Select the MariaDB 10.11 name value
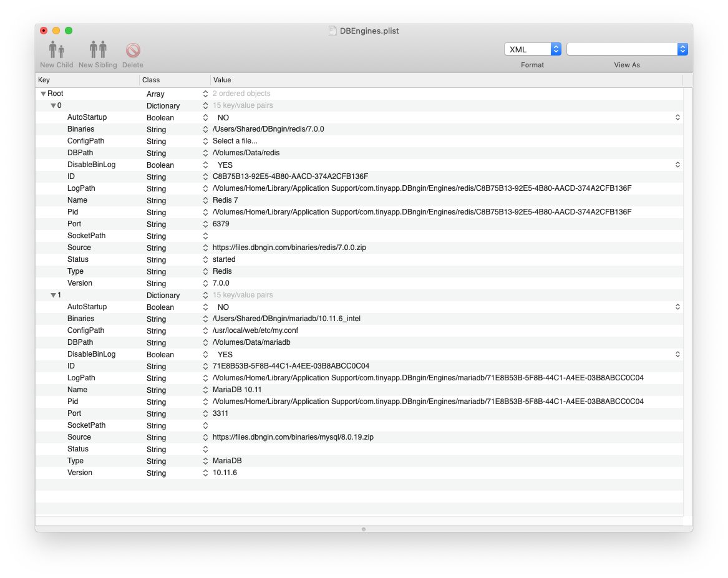Screen dimensions: 728x578 click(x=237, y=390)
